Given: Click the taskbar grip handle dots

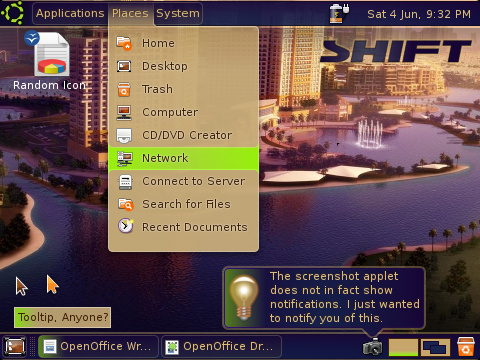Looking at the screenshot, I should pyautogui.click(x=32, y=347).
